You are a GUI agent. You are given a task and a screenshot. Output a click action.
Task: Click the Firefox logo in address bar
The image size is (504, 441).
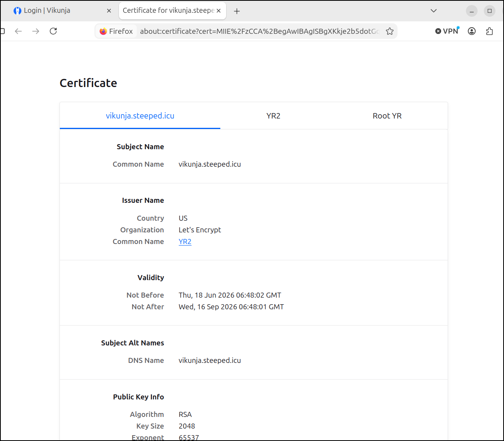103,31
